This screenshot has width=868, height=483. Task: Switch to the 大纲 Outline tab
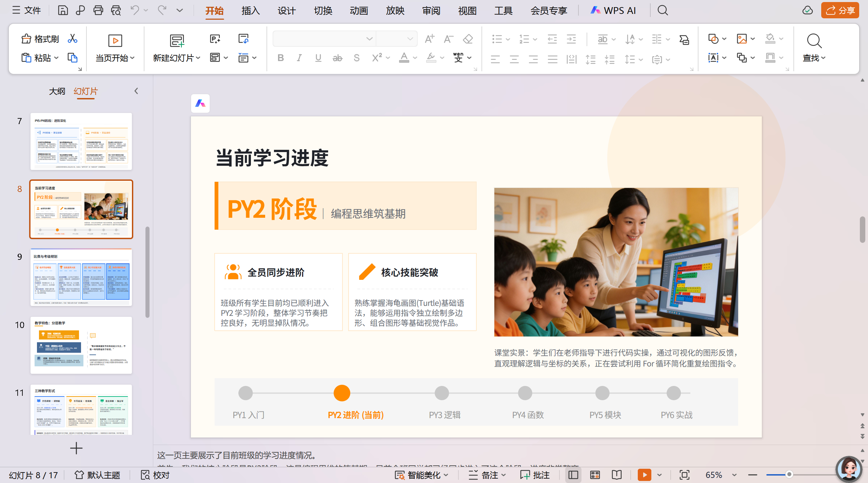click(x=57, y=91)
